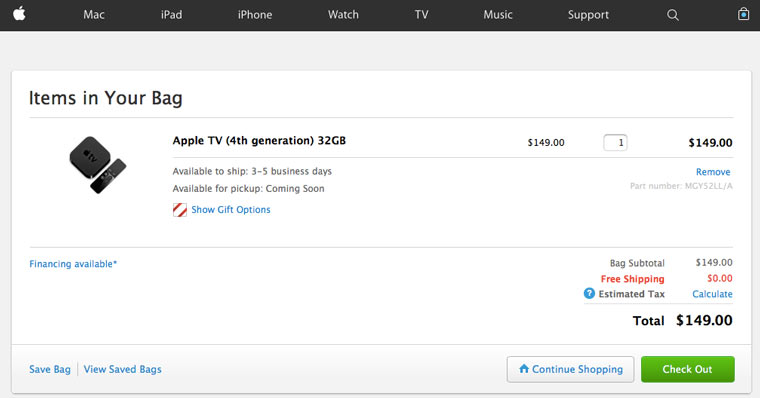
Task: Click the Estimated Tax help question icon
Action: coord(589,293)
